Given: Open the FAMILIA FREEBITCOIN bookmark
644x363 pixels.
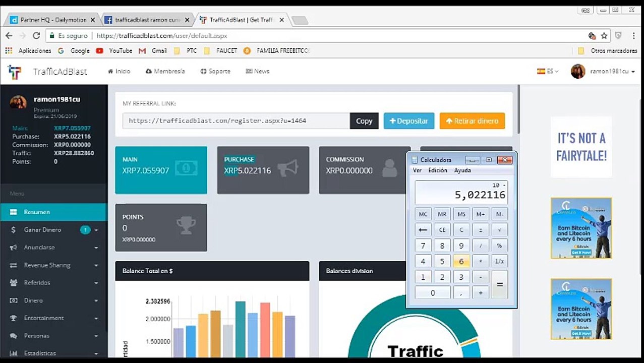Looking at the screenshot, I should [x=276, y=50].
